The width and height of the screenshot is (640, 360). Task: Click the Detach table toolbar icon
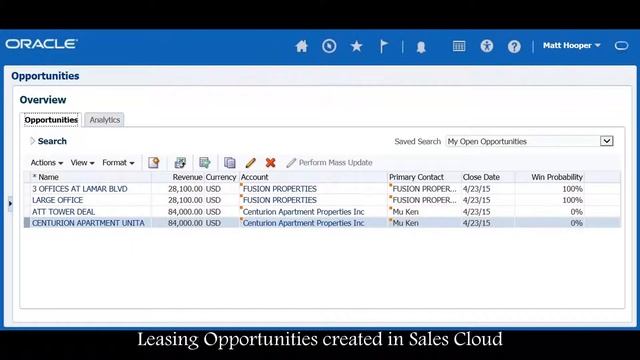(x=180, y=162)
